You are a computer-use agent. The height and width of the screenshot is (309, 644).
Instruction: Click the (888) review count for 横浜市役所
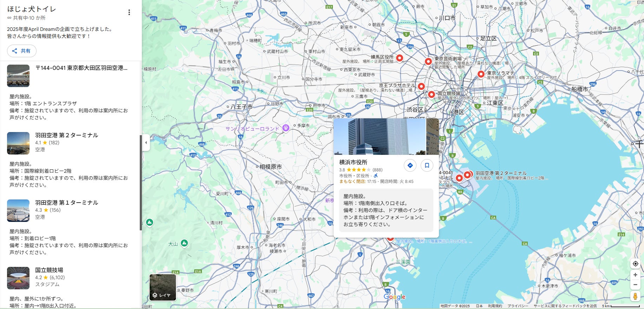click(377, 170)
